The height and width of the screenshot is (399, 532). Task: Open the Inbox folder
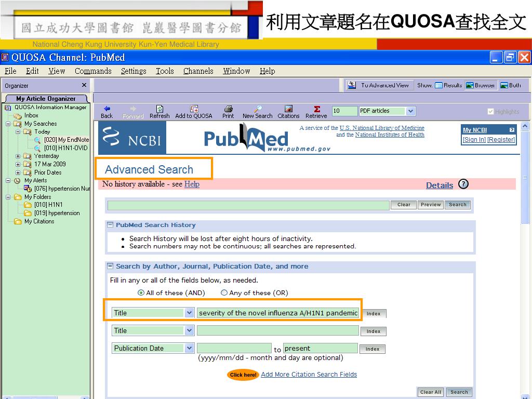click(31, 115)
